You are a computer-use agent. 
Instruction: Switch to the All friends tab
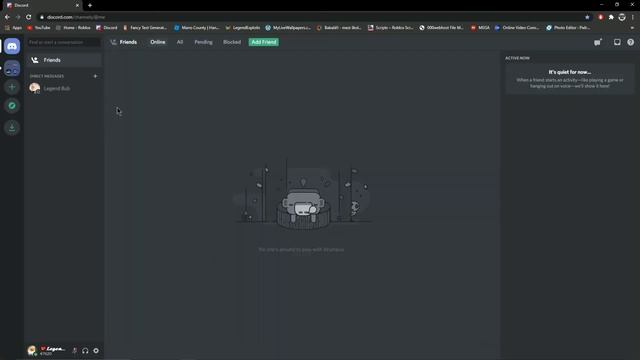[x=180, y=42]
